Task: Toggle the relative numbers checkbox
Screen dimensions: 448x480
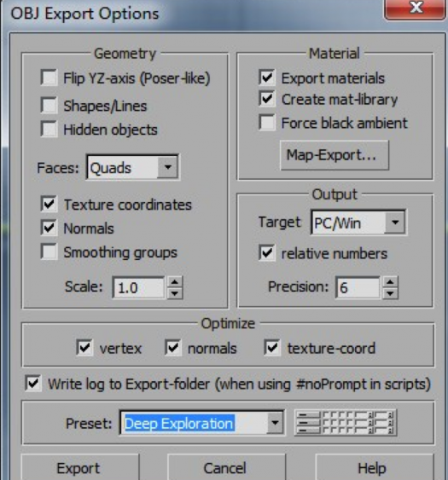Action: point(267,253)
